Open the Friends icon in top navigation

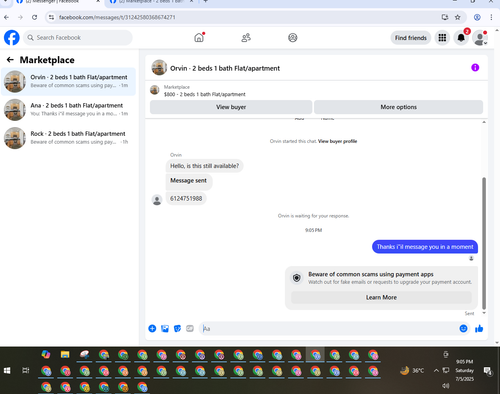coord(246,38)
